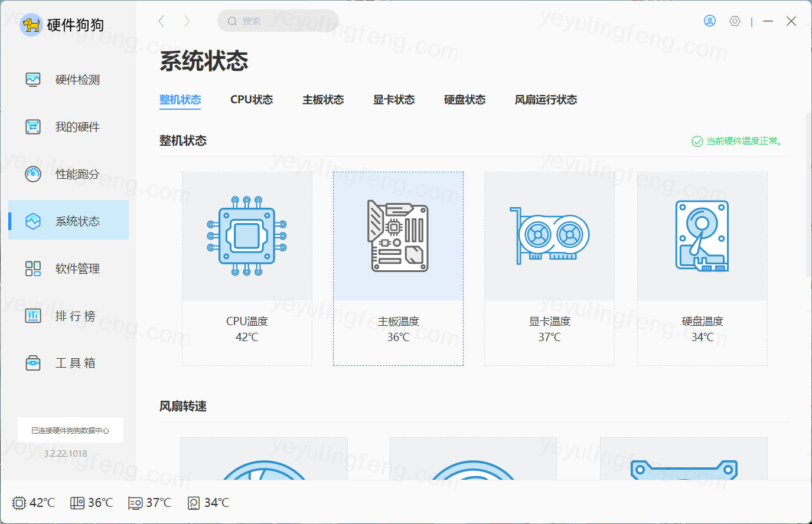This screenshot has height=524, width=812.
Task: Switch to the 硬盘状态 tab
Action: [x=465, y=100]
